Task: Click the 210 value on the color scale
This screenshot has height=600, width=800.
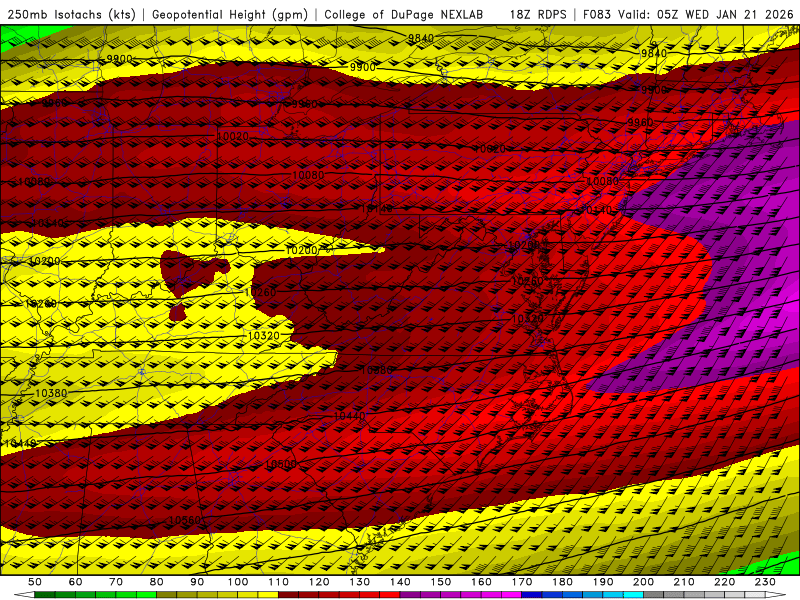Action: point(684,582)
